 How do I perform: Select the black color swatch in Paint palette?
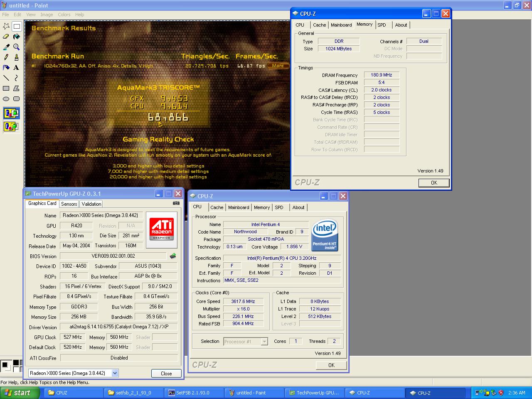tap(16, 363)
